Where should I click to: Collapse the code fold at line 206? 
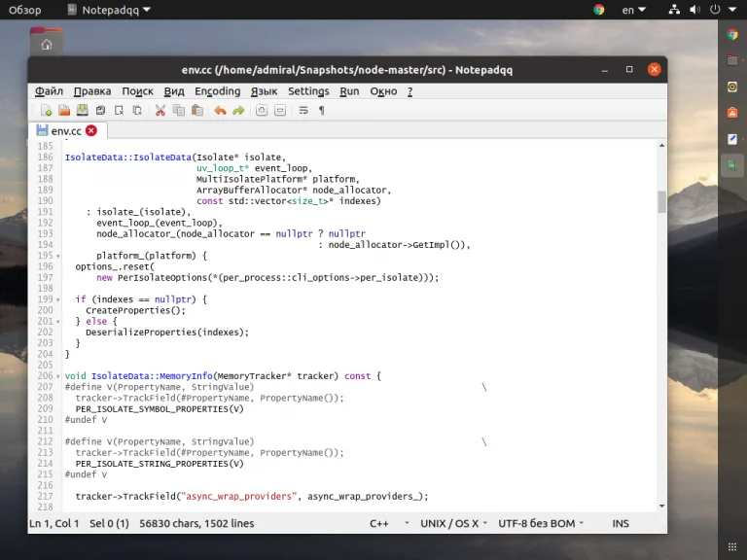[58, 376]
